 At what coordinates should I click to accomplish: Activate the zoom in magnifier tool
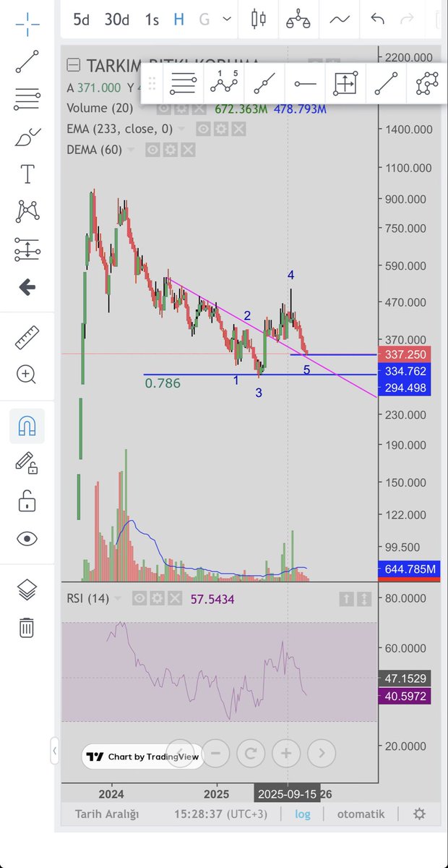(x=27, y=374)
